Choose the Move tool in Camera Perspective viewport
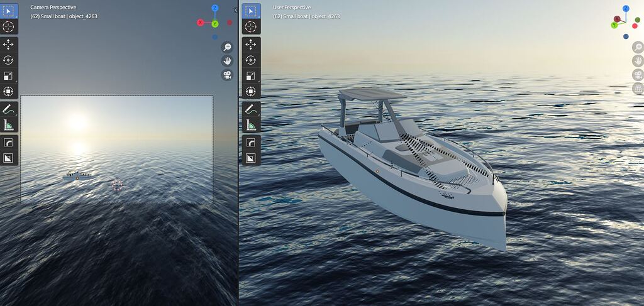The height and width of the screenshot is (306, 644). coord(8,45)
